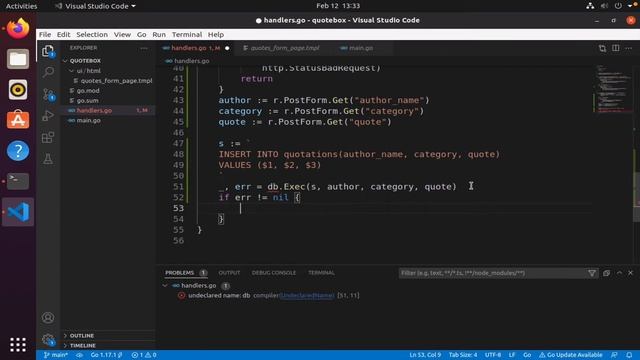
Task: Expand the TIMELINE section
Action: [x=82, y=345]
